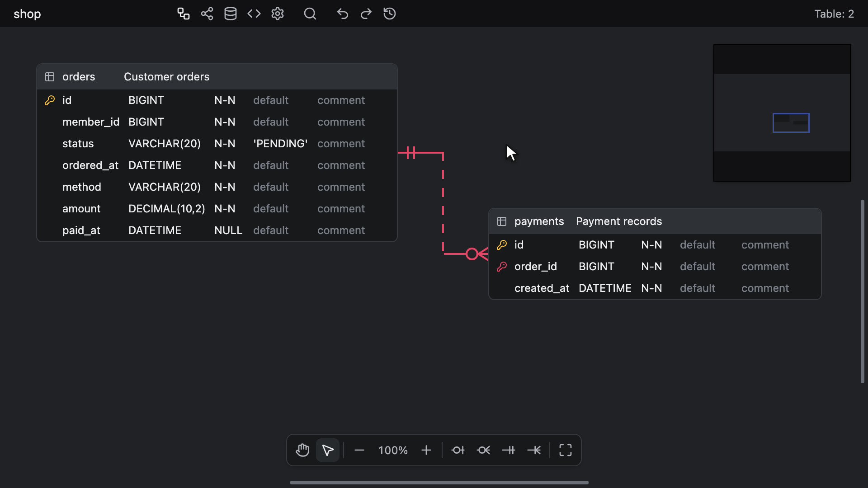Click the vertical canvas scrollbar

tap(863, 291)
